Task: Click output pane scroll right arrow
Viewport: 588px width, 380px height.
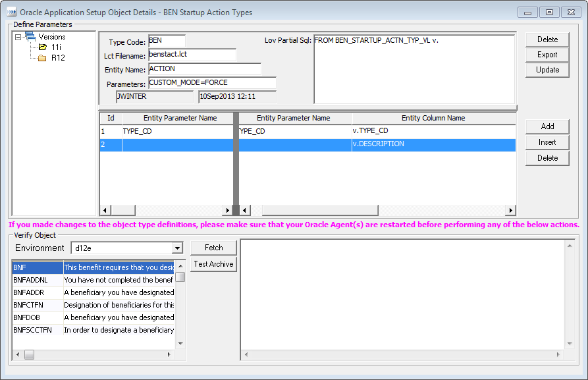Action: 558,354
